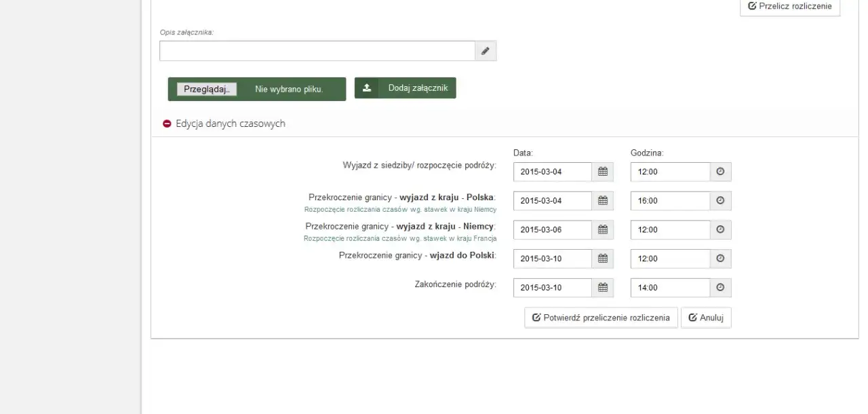Open calendar for trip end date
This screenshot has height=414, width=868.
point(602,287)
